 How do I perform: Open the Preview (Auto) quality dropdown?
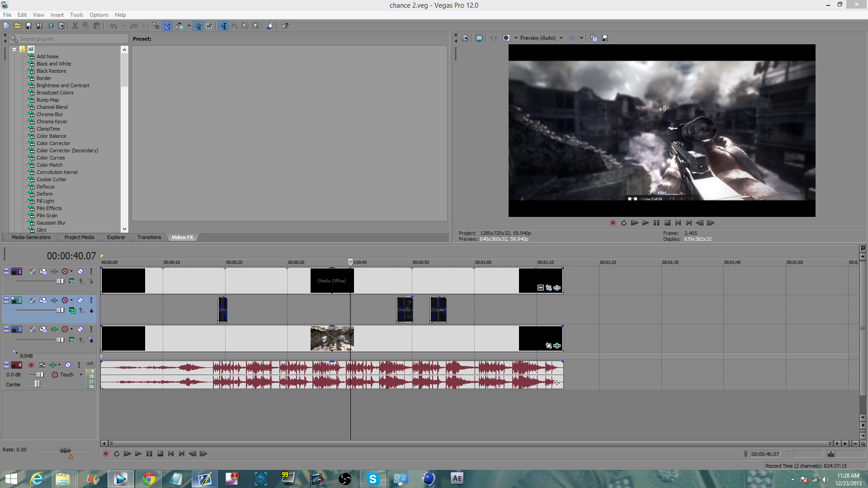561,38
